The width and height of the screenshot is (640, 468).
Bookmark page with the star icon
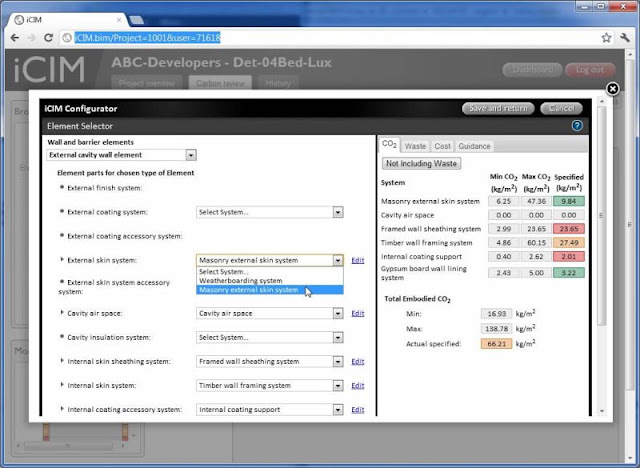pos(606,38)
